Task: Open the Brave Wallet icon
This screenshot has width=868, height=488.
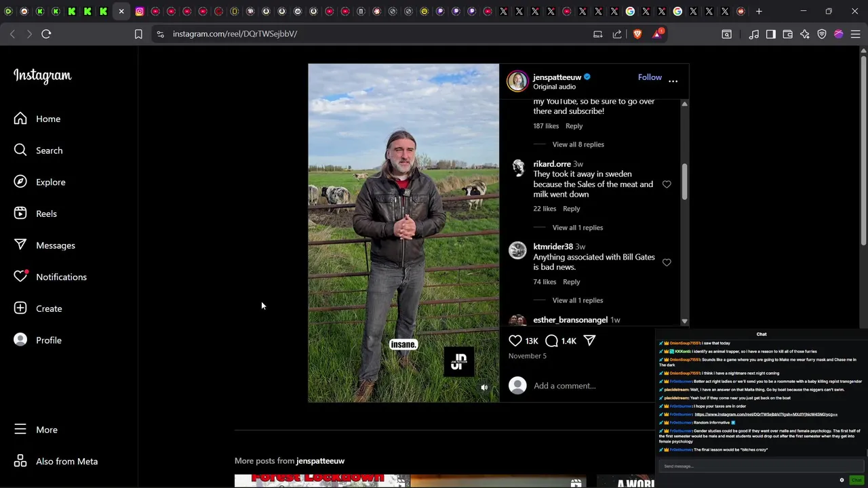Action: (x=788, y=34)
